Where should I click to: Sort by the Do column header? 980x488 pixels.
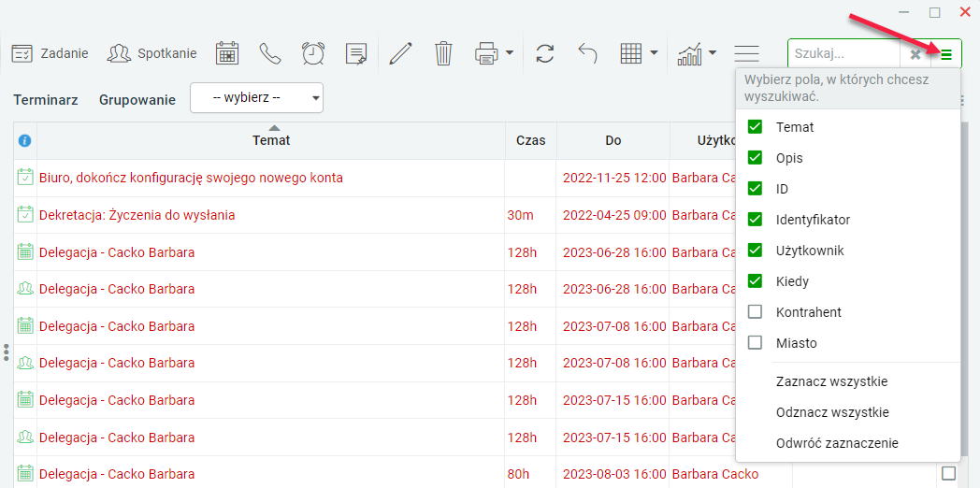point(613,140)
